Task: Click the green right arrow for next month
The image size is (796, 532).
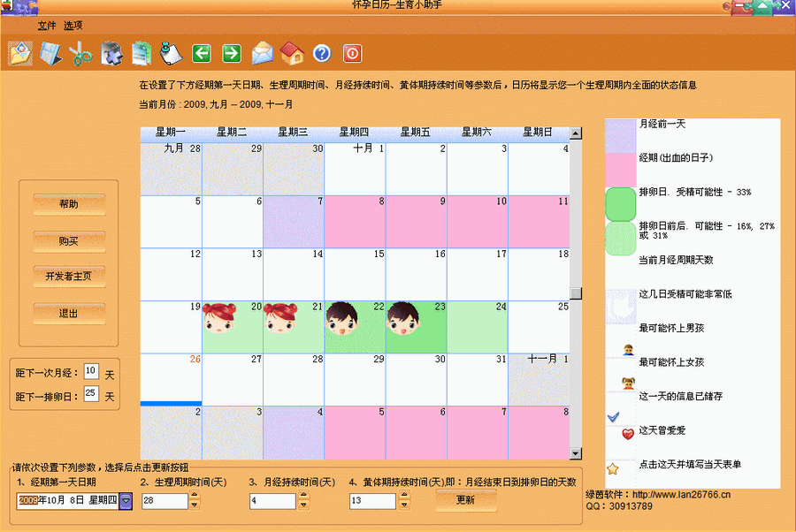Action: click(231, 53)
